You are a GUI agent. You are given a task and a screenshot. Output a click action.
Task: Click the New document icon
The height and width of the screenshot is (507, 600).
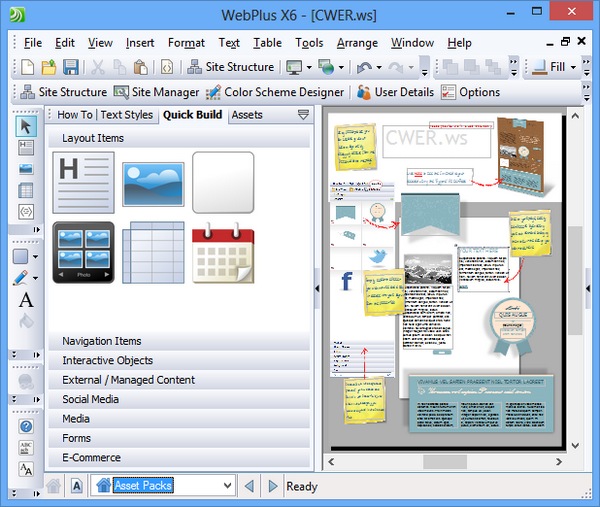pos(28,67)
